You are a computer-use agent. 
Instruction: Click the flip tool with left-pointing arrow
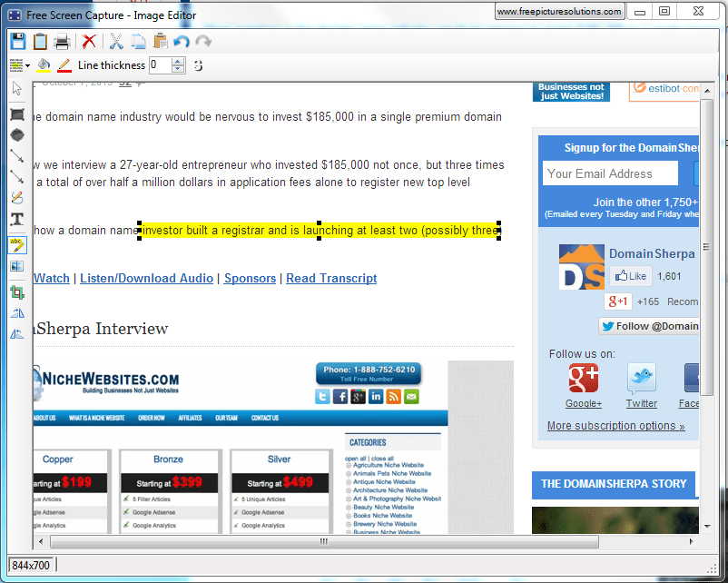coord(17,334)
